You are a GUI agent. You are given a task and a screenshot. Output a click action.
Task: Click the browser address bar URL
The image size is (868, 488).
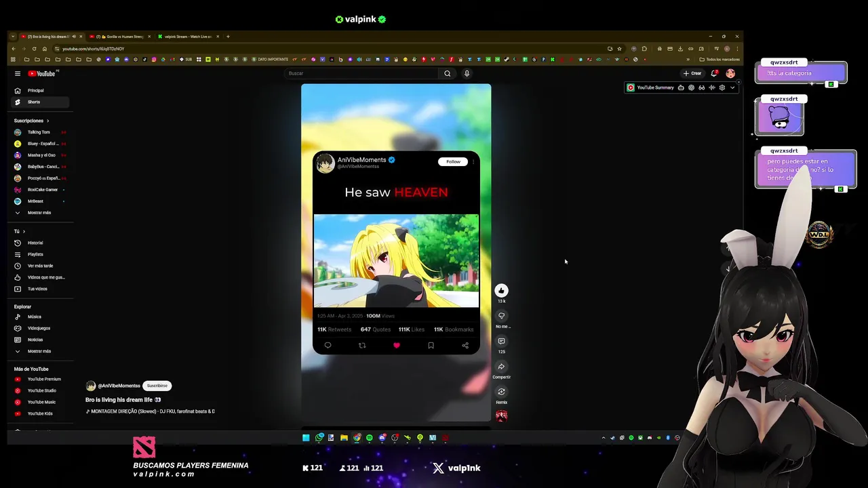(94, 49)
